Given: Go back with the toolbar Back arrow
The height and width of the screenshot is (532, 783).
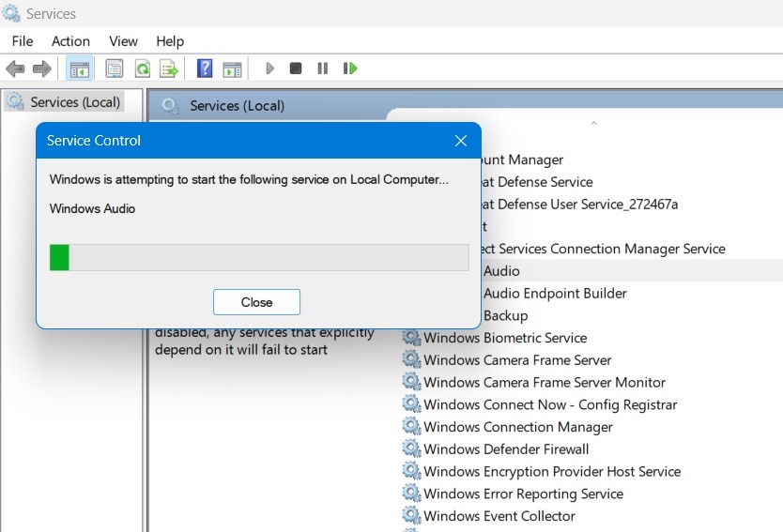Looking at the screenshot, I should [x=15, y=68].
